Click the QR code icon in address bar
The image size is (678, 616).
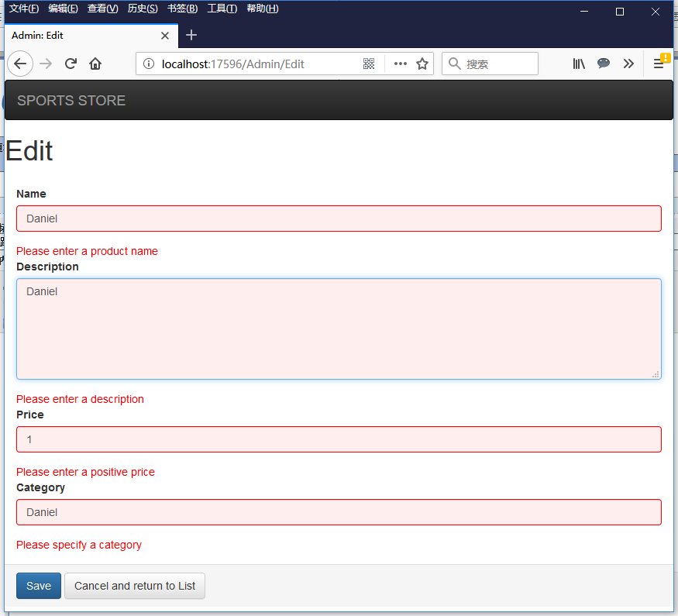[368, 64]
